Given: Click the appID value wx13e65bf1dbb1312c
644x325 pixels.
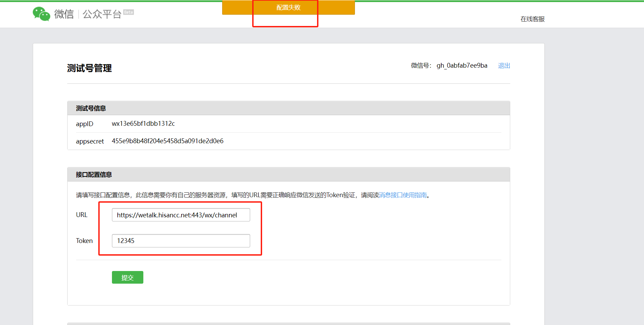Looking at the screenshot, I should tap(143, 124).
